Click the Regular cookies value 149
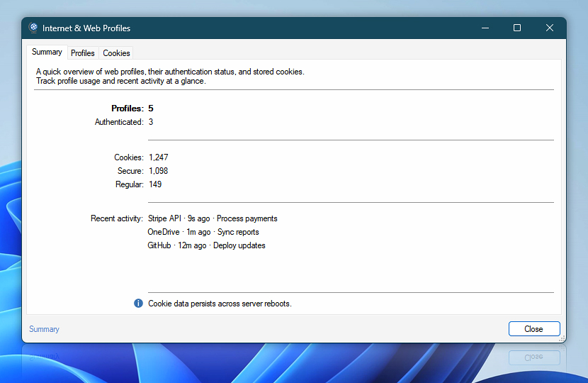The image size is (588, 383). coord(155,184)
